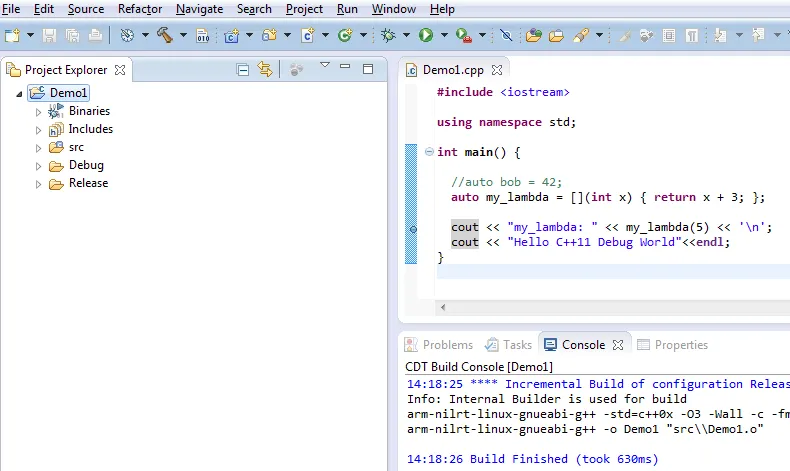Image resolution: width=790 pixels, height=471 pixels.
Task: Switch to the Problems tab
Action: tap(439, 345)
